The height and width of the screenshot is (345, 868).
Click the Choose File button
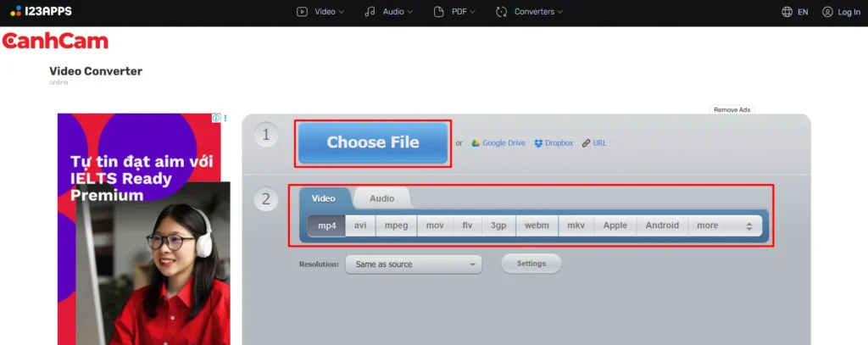[x=373, y=143]
